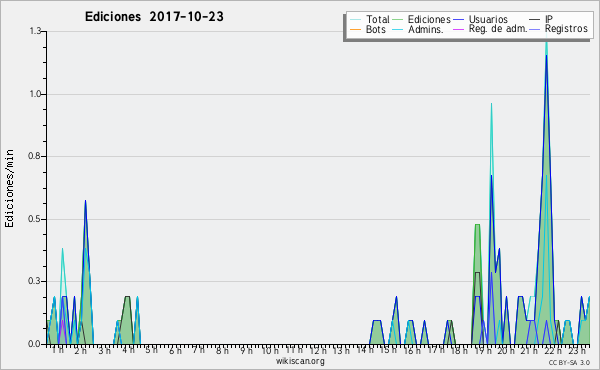The image size is (600, 370).
Task: Click the 0.3 y-axis value
Action: point(34,281)
